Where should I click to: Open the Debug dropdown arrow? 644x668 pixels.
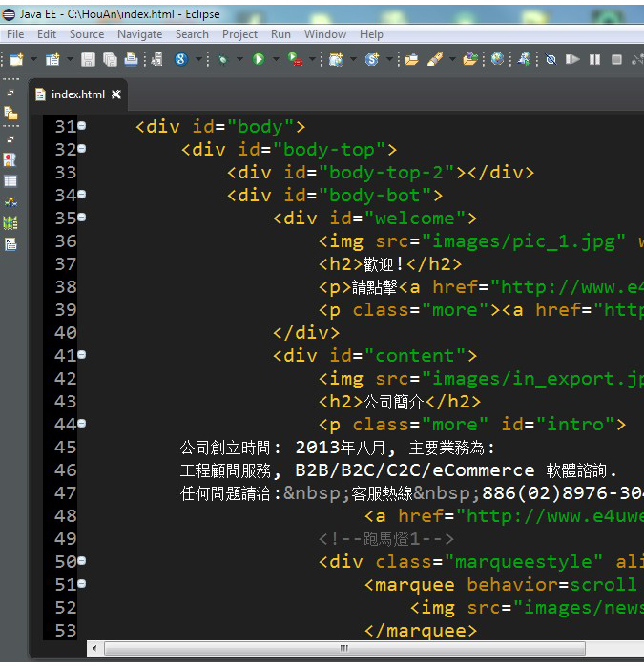[x=239, y=59]
